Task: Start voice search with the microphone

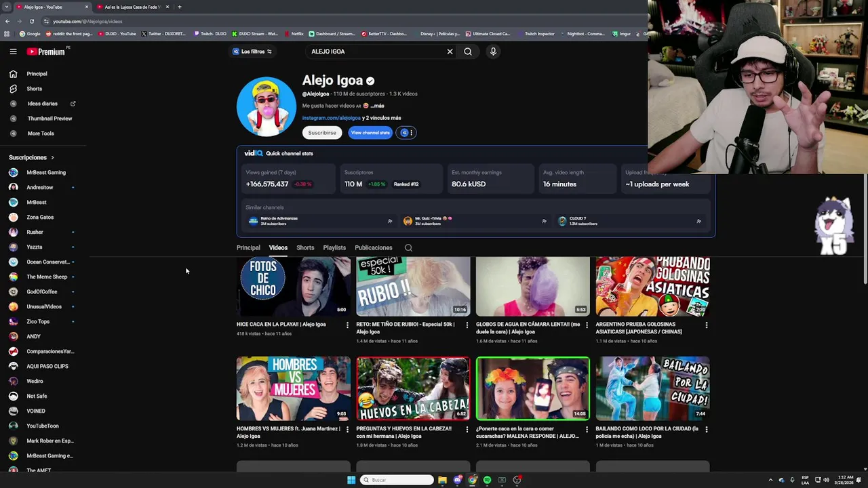Action: 493,52
